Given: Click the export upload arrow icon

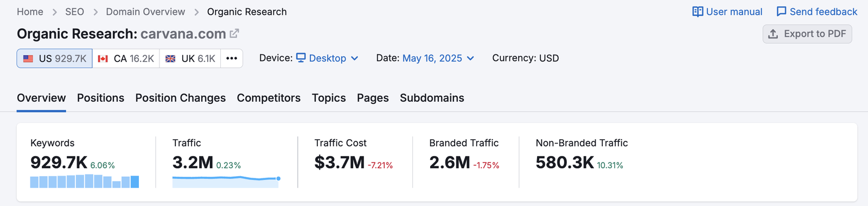Looking at the screenshot, I should (773, 34).
